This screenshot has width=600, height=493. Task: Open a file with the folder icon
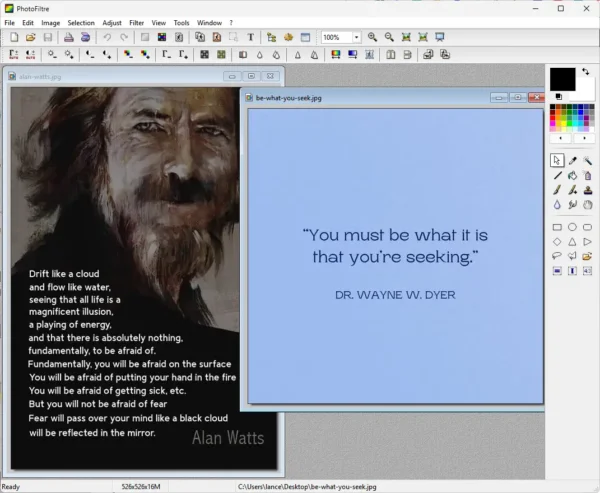[31, 37]
